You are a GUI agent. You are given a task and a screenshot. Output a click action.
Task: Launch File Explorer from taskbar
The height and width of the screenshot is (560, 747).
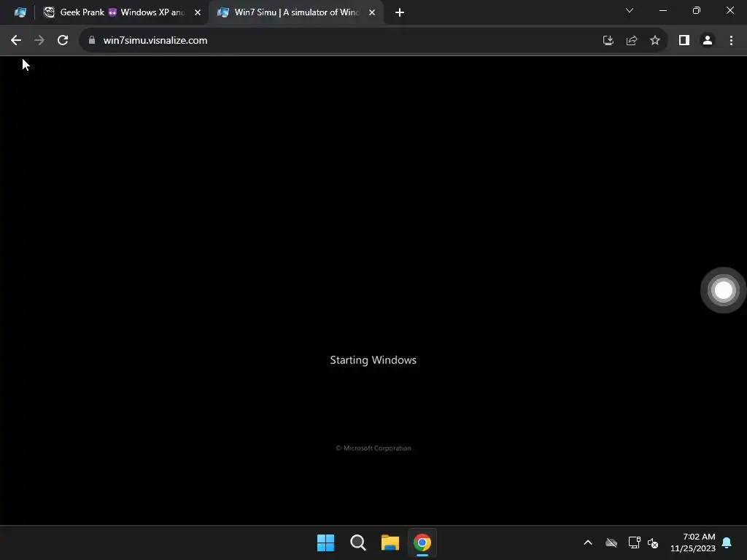tap(390, 542)
